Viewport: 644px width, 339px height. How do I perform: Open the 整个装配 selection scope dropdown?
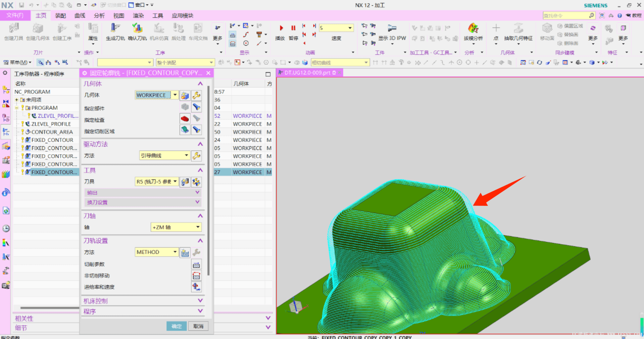(211, 62)
